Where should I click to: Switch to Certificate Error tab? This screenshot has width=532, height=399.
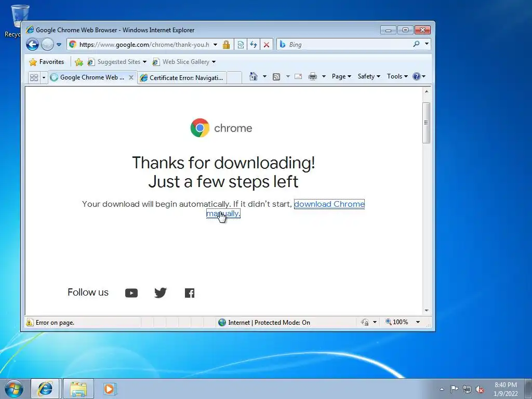[x=182, y=78]
